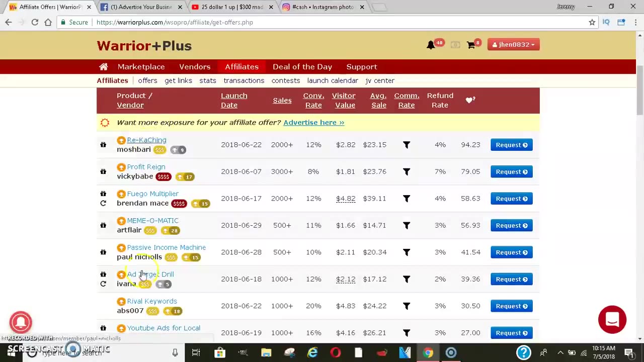
Task: Open the vendor vickybabe profile
Action: coord(135,176)
